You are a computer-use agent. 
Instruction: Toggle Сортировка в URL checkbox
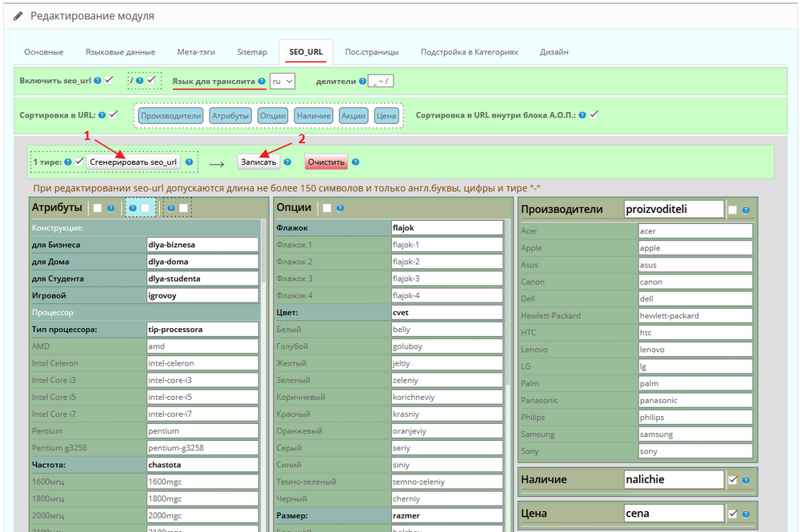point(114,114)
